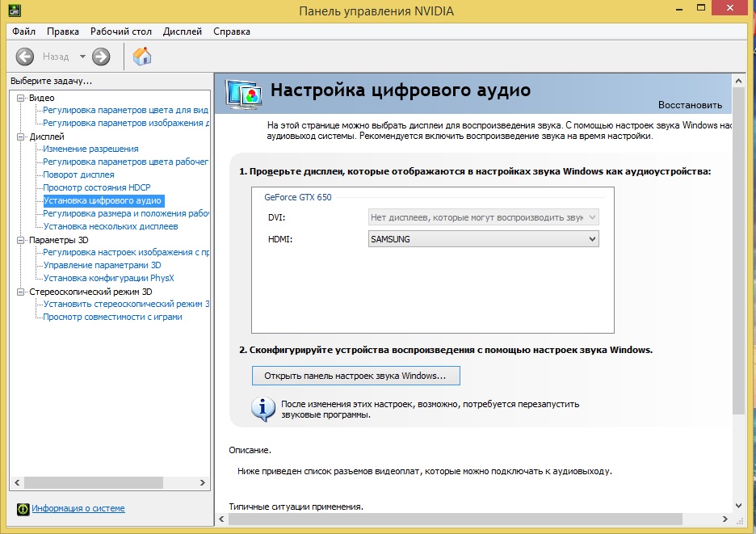Select Просмотр состояния HDCP
Screen dimensions: 756x534
pos(97,187)
